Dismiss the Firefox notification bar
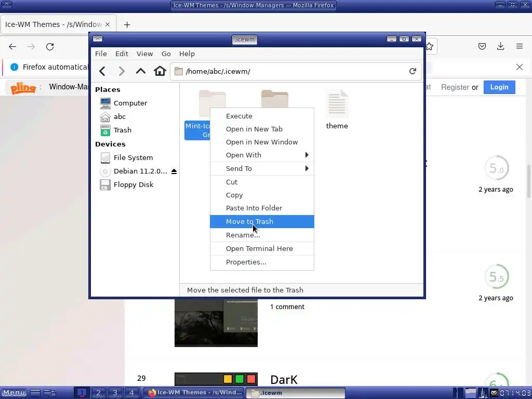The image size is (532, 399). click(x=520, y=67)
